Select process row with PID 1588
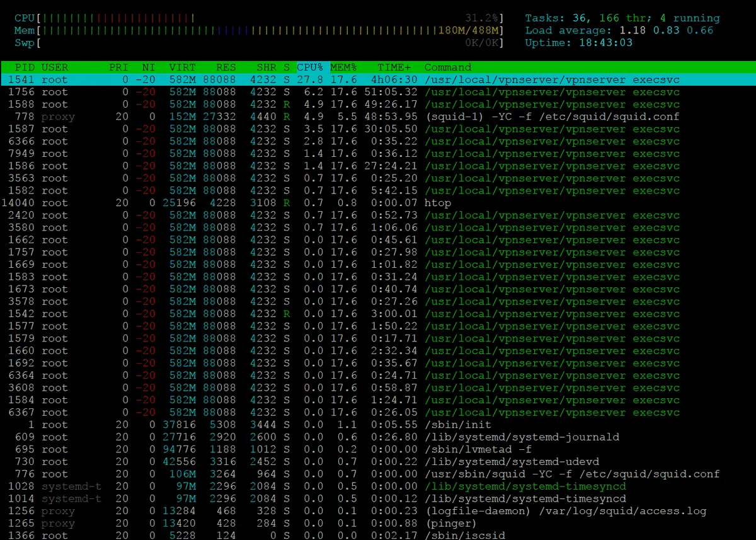This screenshot has width=756, height=540. point(378,104)
